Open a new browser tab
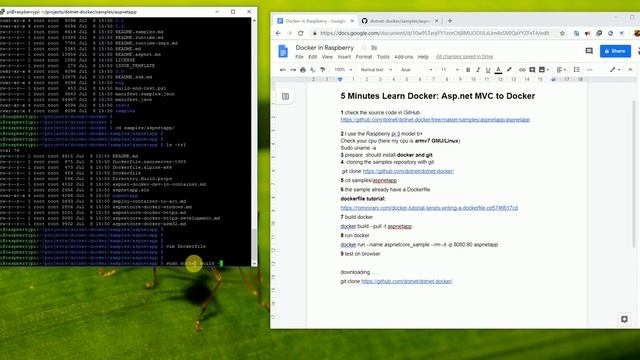This screenshot has width=640, height=360. point(450,21)
